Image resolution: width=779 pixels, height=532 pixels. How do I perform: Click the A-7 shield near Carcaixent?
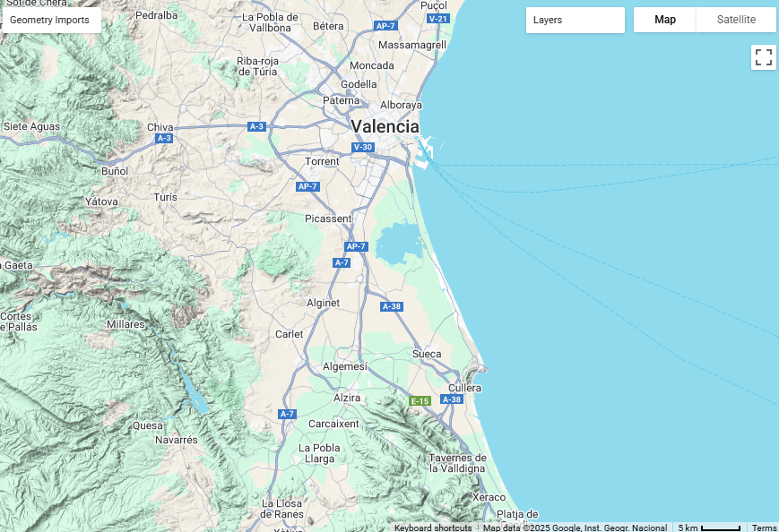click(287, 414)
